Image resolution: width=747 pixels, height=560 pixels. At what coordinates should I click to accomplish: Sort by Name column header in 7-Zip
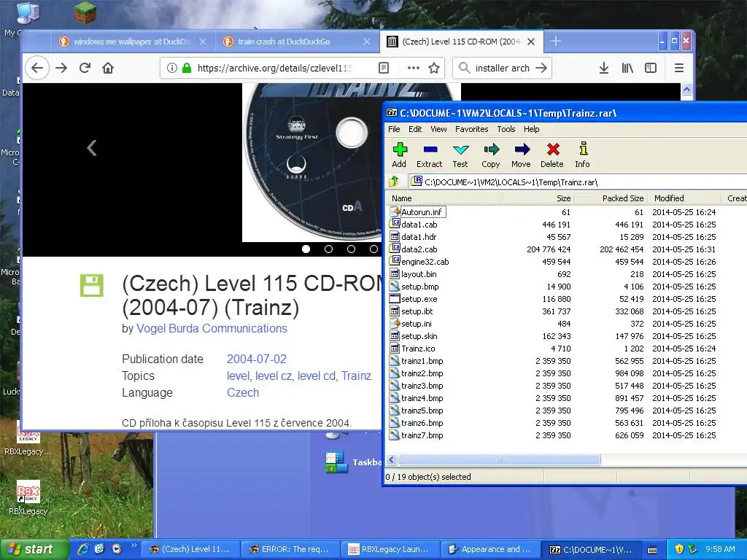(x=444, y=198)
